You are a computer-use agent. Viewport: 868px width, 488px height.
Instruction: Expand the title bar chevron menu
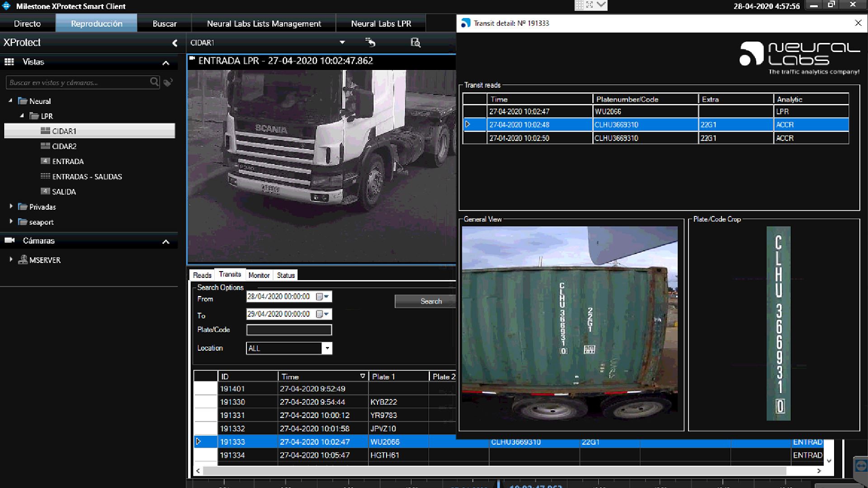pyautogui.click(x=601, y=5)
